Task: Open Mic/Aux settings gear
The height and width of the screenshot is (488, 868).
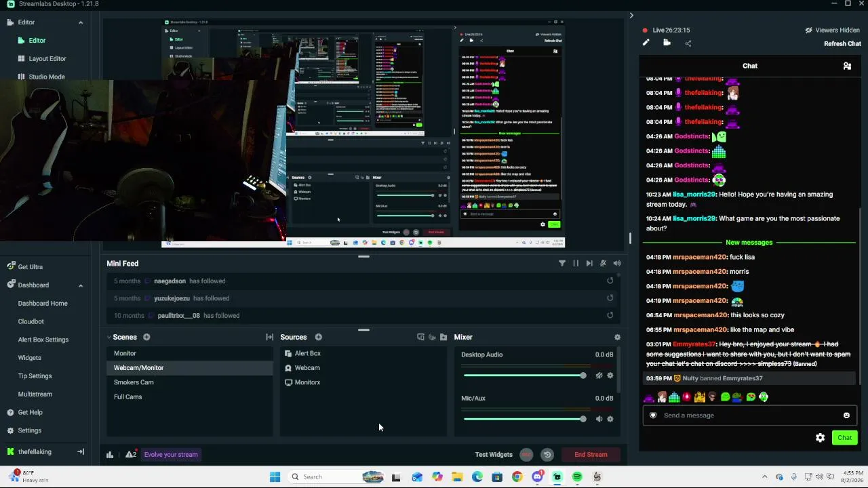Action: [610, 419]
